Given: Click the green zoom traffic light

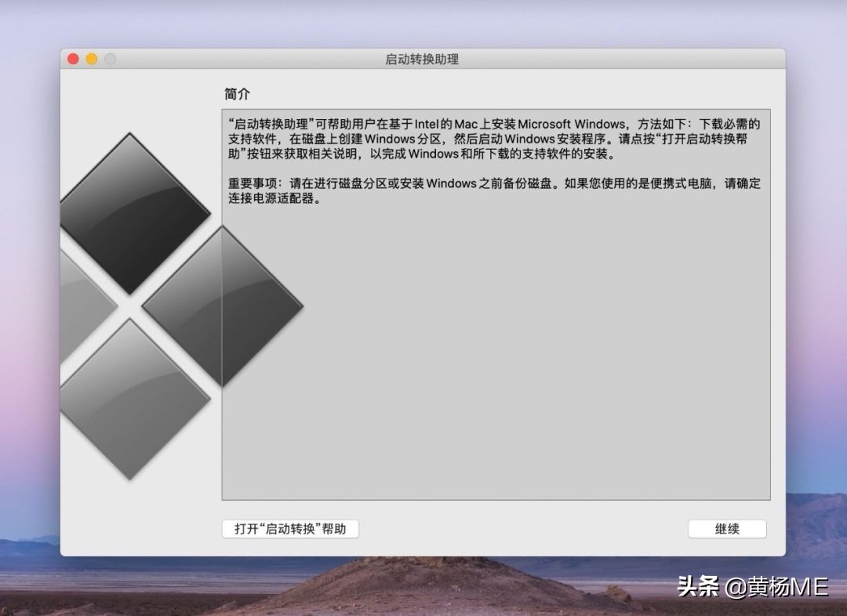Looking at the screenshot, I should click(x=111, y=58).
